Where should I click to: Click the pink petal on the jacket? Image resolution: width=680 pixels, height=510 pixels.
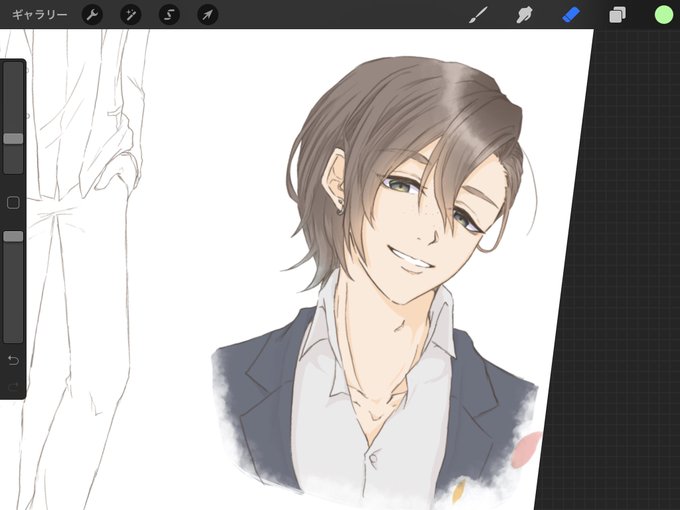(526, 450)
